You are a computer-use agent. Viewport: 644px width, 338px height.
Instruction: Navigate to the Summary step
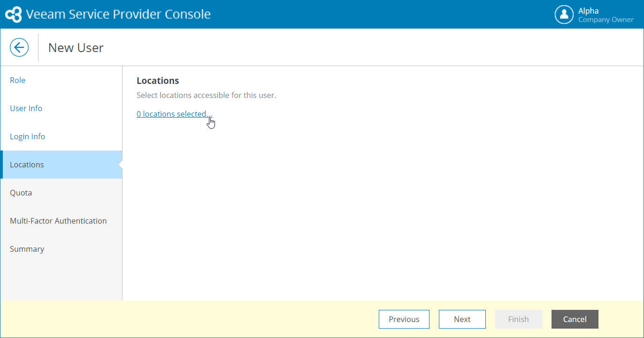[27, 249]
